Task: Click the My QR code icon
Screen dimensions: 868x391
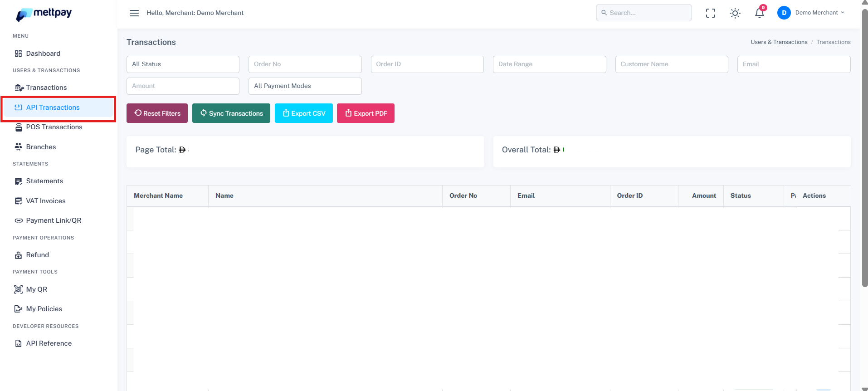Action: click(x=19, y=289)
